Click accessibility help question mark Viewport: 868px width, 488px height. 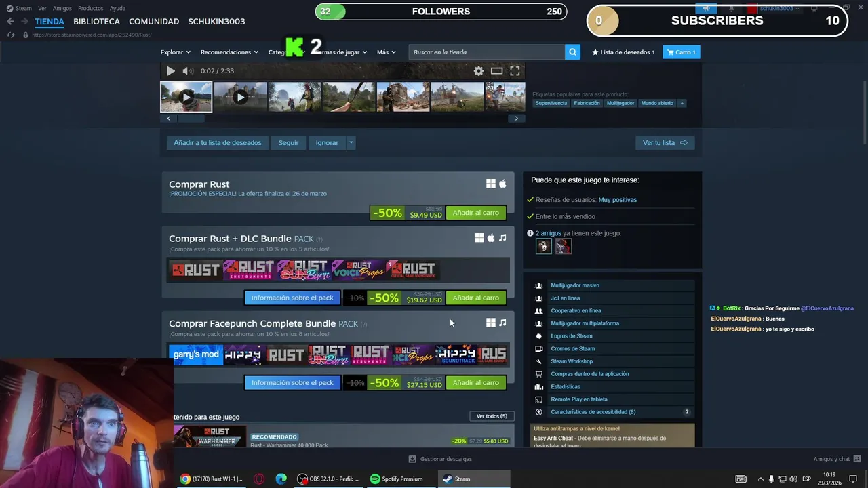686,412
